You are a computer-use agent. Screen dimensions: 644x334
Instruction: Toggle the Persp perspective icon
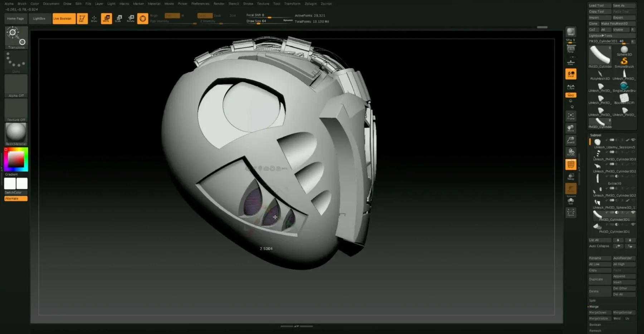click(571, 49)
